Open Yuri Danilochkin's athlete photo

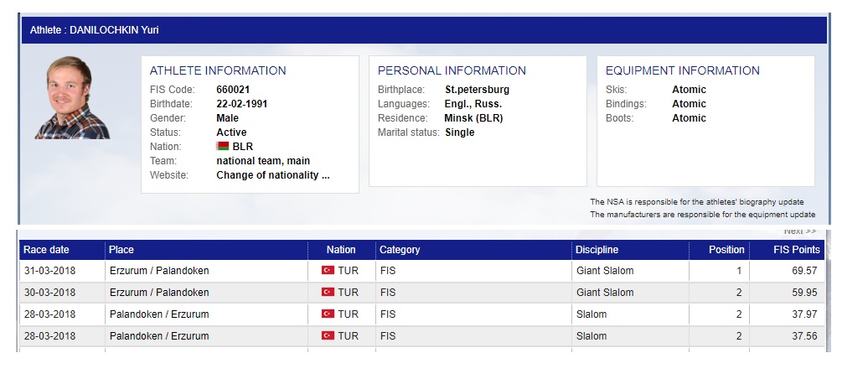(x=72, y=97)
